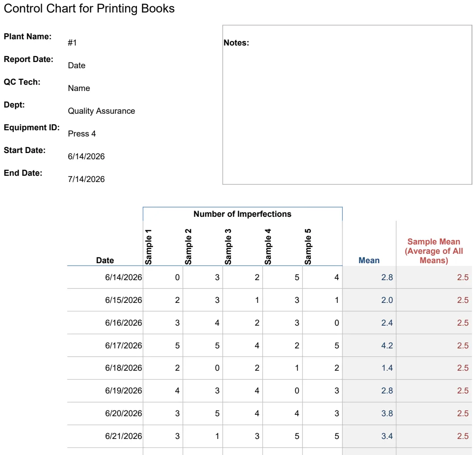Select the 'Equipment ID:' label
The width and height of the screenshot is (476, 455).
tap(32, 128)
